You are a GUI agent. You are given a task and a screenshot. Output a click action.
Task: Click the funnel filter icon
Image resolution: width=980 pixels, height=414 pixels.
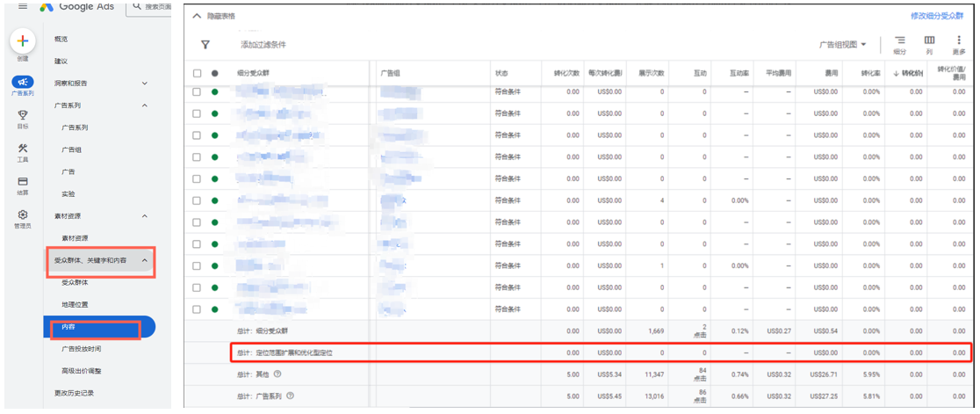click(x=205, y=45)
